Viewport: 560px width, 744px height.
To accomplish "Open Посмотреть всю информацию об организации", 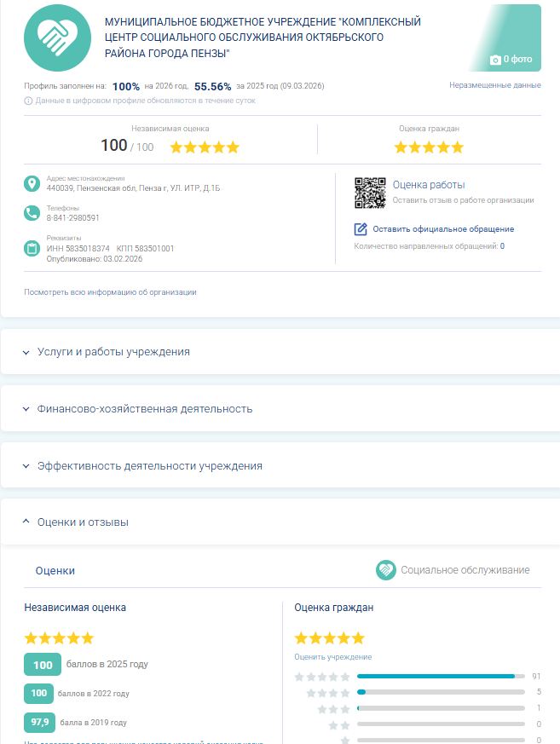I will pos(111,292).
